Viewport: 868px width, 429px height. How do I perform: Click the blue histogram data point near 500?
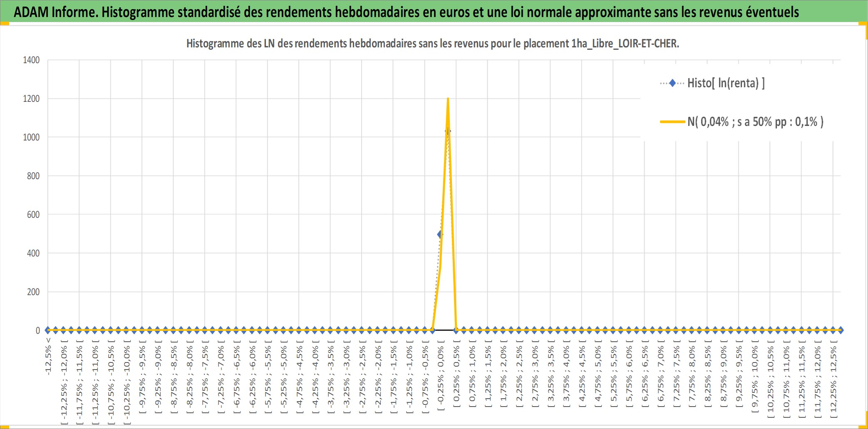tap(440, 234)
